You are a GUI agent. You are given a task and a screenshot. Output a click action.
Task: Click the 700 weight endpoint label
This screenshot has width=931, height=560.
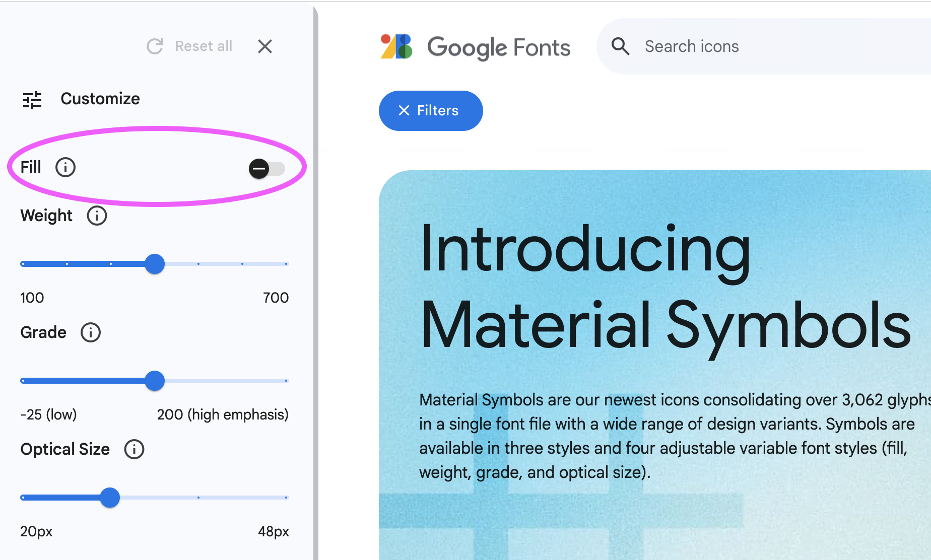coord(275,297)
